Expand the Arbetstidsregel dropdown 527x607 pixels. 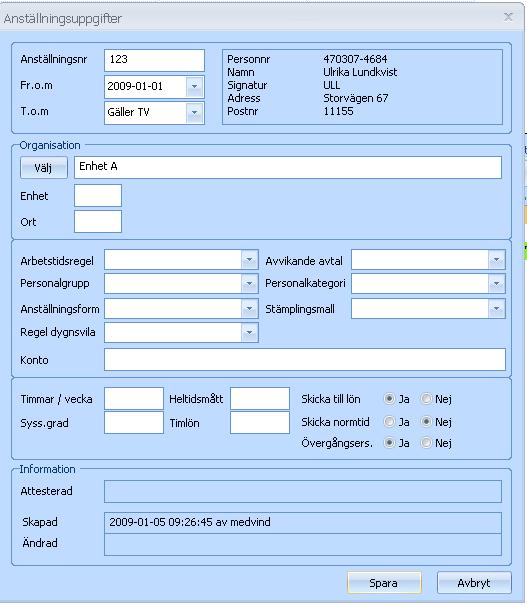(x=249, y=259)
